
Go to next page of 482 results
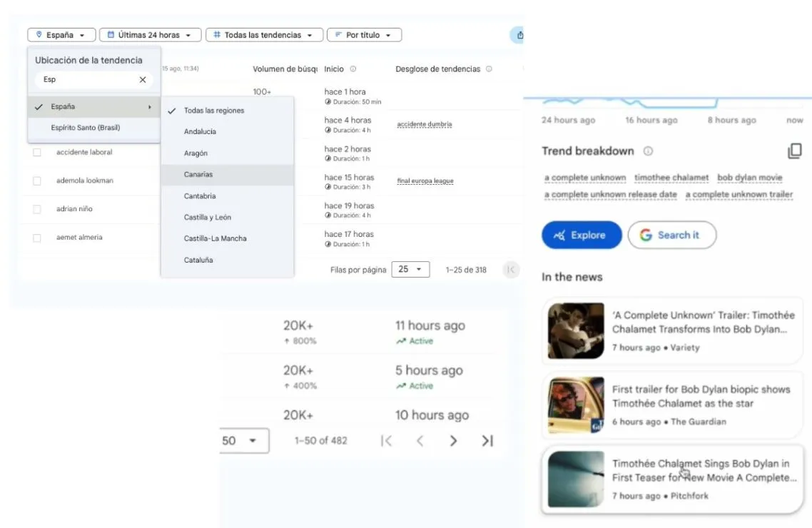(453, 440)
